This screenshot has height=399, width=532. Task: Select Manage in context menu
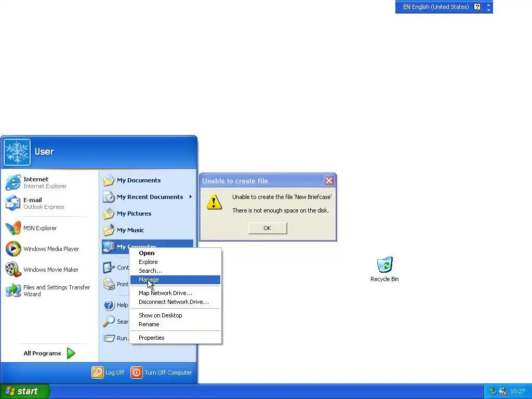point(176,280)
